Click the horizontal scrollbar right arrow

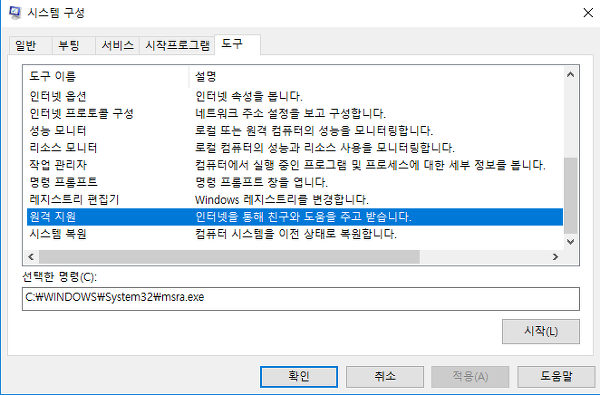[555, 257]
